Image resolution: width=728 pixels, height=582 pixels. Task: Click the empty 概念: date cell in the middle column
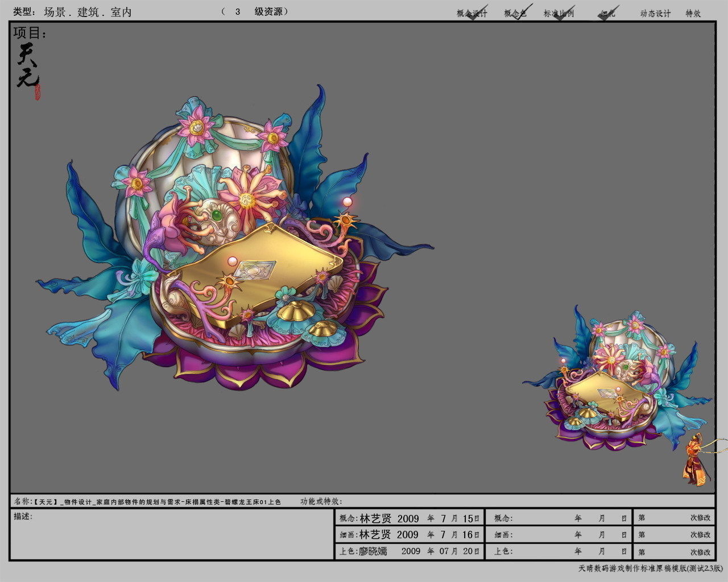click(x=559, y=518)
